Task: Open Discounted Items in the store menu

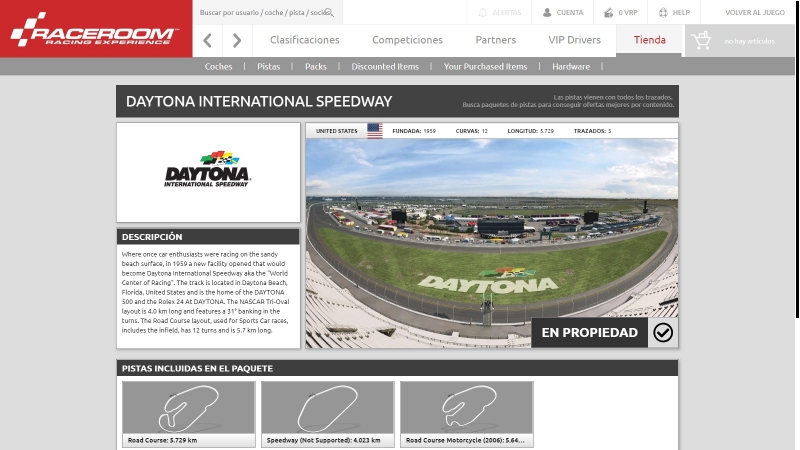Action: (385, 66)
